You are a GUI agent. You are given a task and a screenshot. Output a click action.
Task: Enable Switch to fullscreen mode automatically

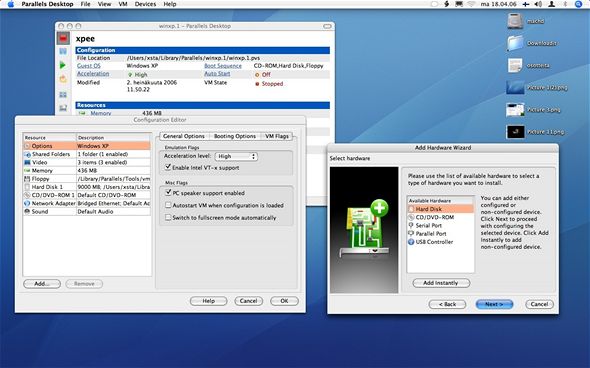pos(168,218)
